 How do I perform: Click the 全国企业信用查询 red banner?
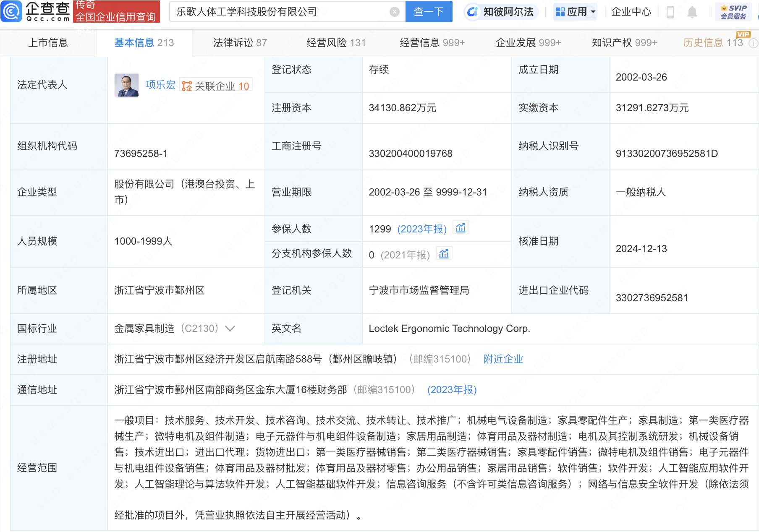(116, 11)
